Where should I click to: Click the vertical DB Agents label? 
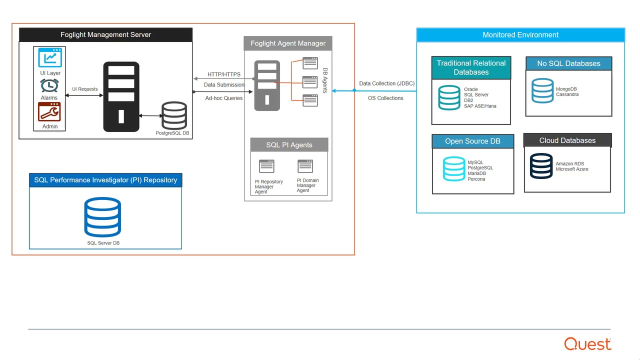click(x=325, y=80)
